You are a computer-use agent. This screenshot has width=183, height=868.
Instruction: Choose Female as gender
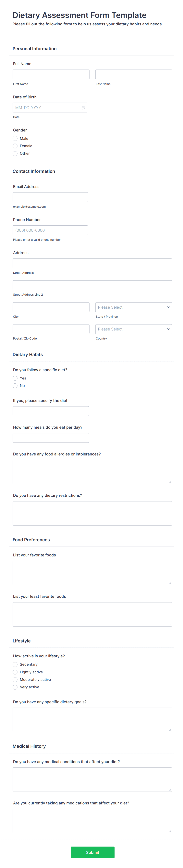[15, 146]
